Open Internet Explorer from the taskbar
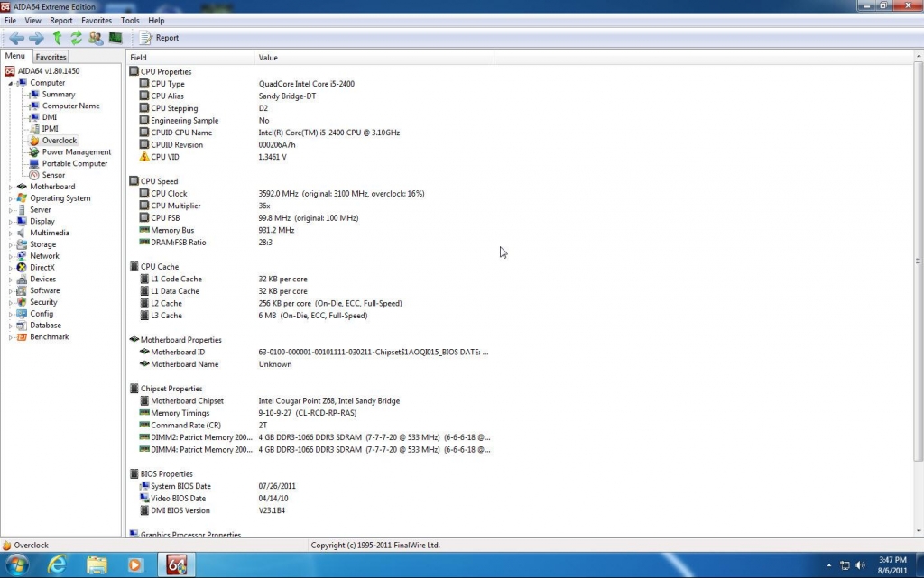 coord(58,565)
